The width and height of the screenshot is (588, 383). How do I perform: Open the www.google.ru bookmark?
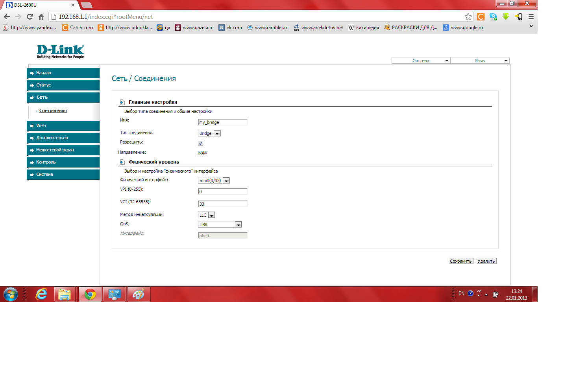pyautogui.click(x=463, y=28)
